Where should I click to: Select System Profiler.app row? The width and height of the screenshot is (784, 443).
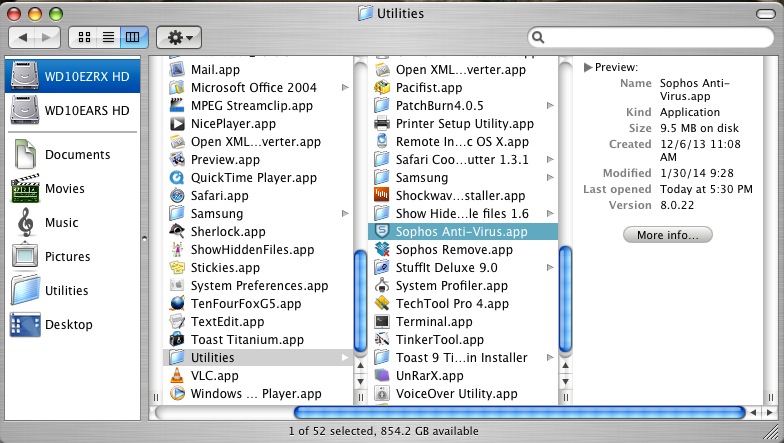pos(463,286)
